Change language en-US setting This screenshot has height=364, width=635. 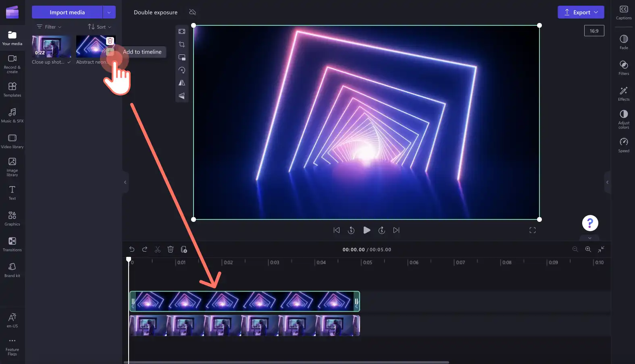(x=12, y=321)
